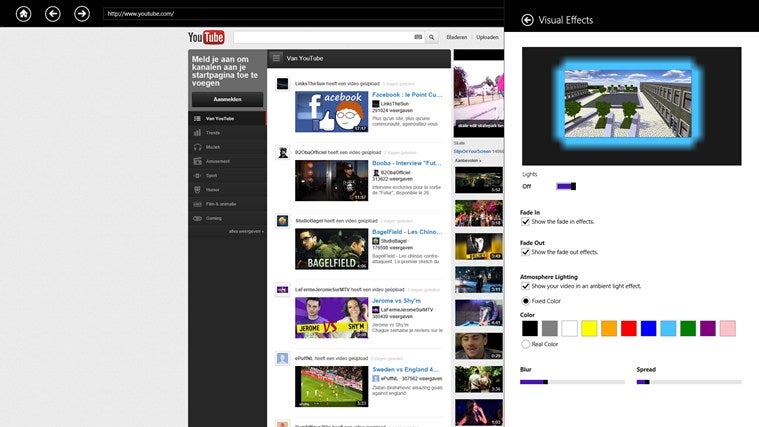759x427 pixels.
Task: Select Muziek in the sidebar
Action: (227, 147)
